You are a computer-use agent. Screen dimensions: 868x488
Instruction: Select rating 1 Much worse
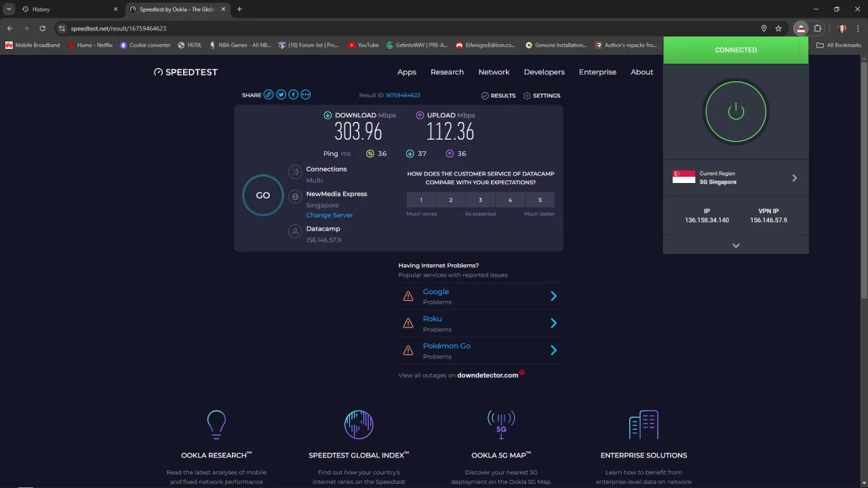click(x=421, y=200)
